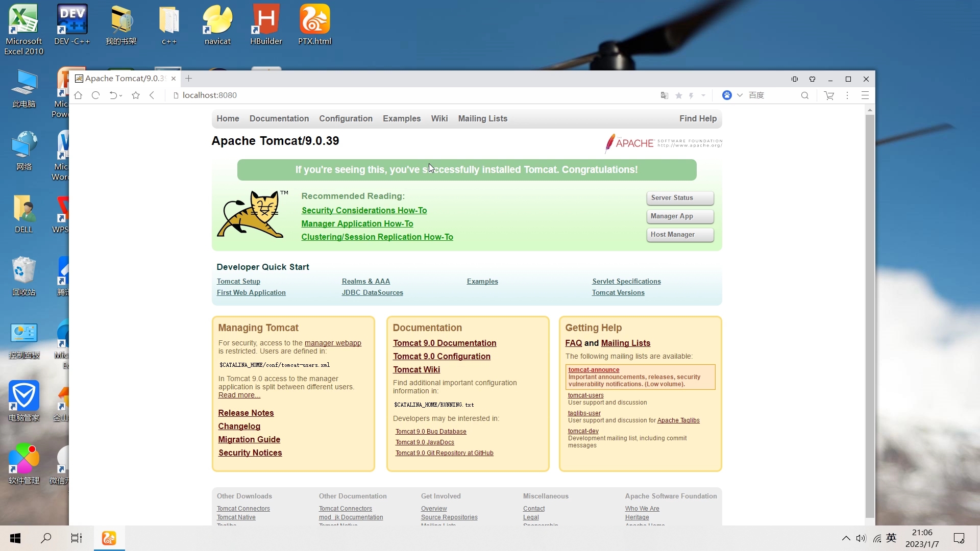This screenshot has width=980, height=551.
Task: Open the dropdown arrow beside the undo icon
Action: pyautogui.click(x=121, y=95)
